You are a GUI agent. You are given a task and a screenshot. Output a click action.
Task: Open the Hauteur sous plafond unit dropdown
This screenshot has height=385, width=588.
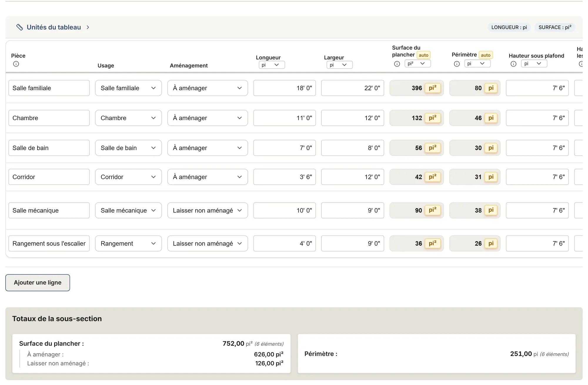tap(534, 64)
